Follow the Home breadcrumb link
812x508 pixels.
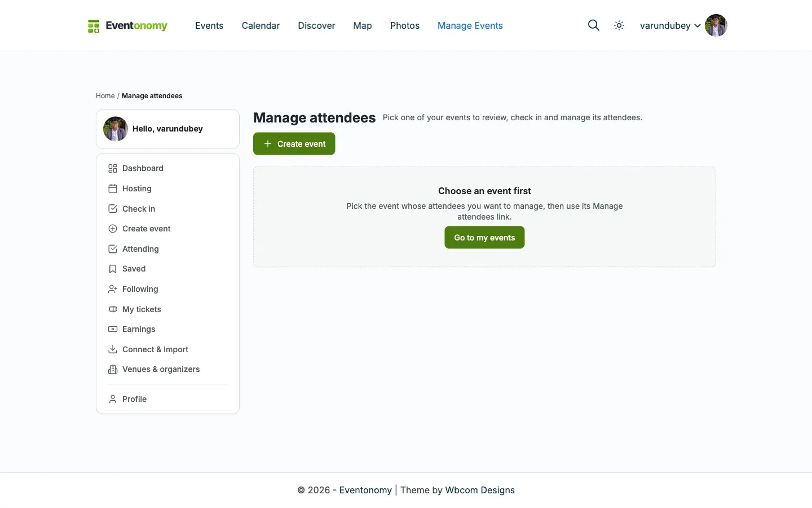[105, 96]
